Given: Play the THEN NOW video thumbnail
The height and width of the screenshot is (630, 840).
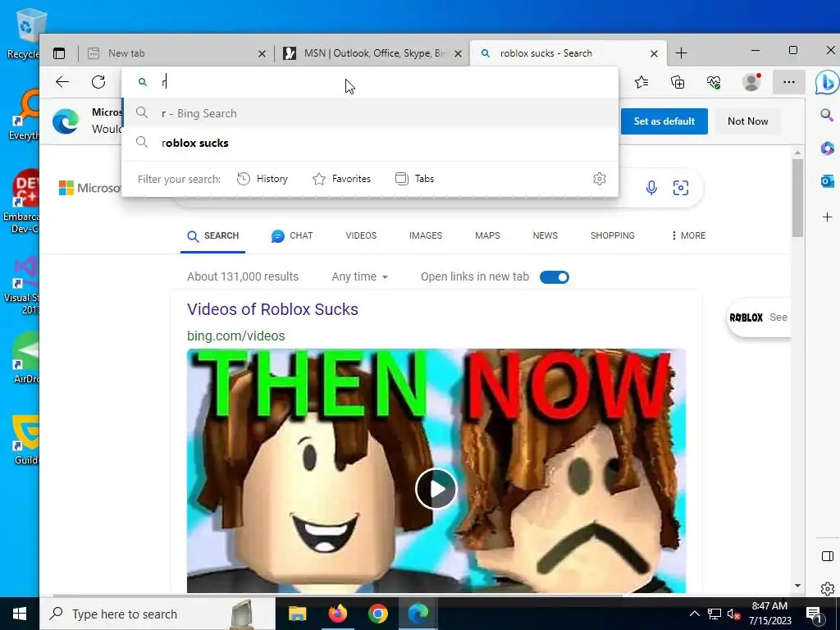Looking at the screenshot, I should click(x=436, y=488).
